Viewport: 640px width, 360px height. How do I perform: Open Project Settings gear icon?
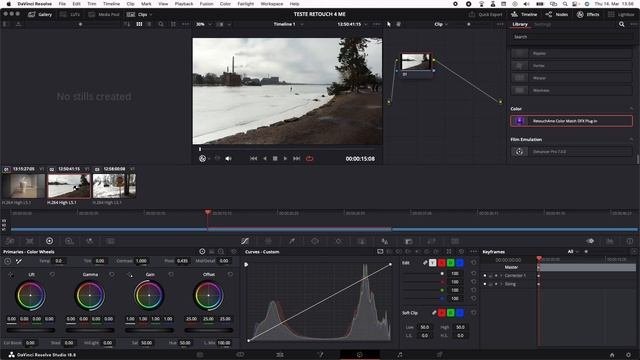[x=629, y=355]
